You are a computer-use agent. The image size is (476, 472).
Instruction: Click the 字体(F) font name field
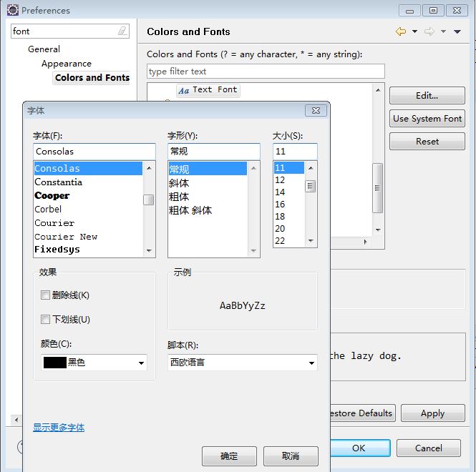94,152
